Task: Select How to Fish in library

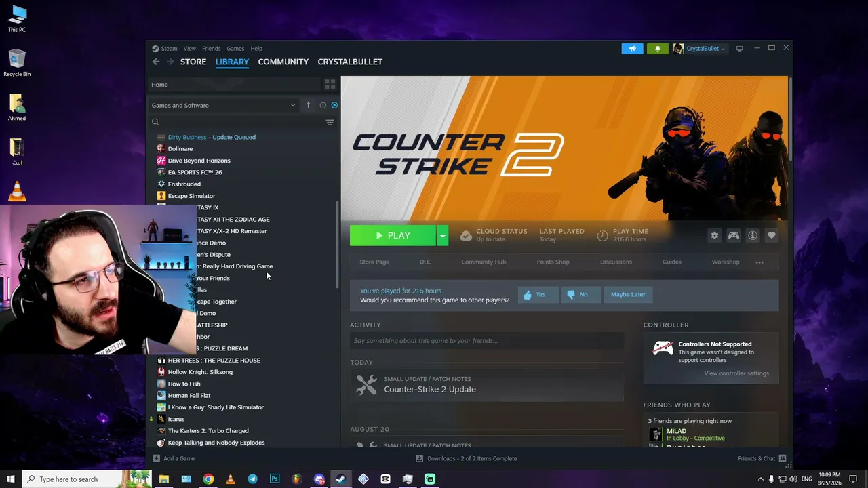Action: click(x=184, y=384)
